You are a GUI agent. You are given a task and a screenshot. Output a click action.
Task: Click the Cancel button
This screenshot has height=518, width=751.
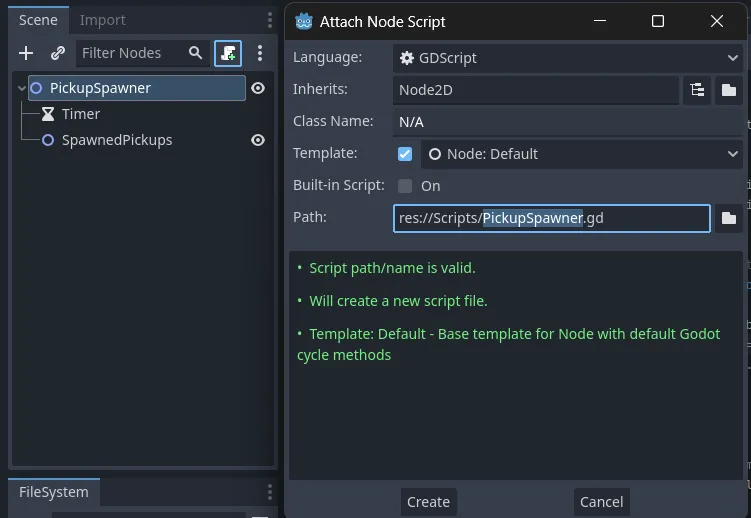pyautogui.click(x=602, y=502)
